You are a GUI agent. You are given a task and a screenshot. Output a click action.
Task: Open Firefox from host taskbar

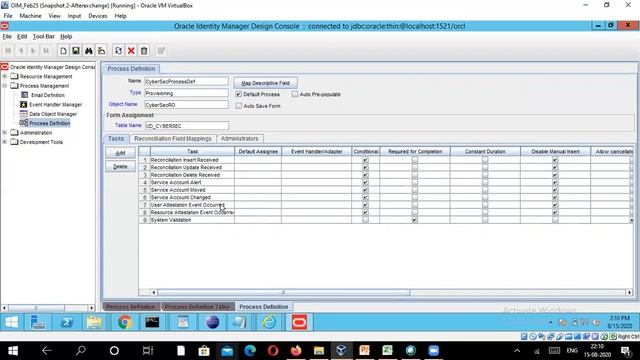click(296, 350)
